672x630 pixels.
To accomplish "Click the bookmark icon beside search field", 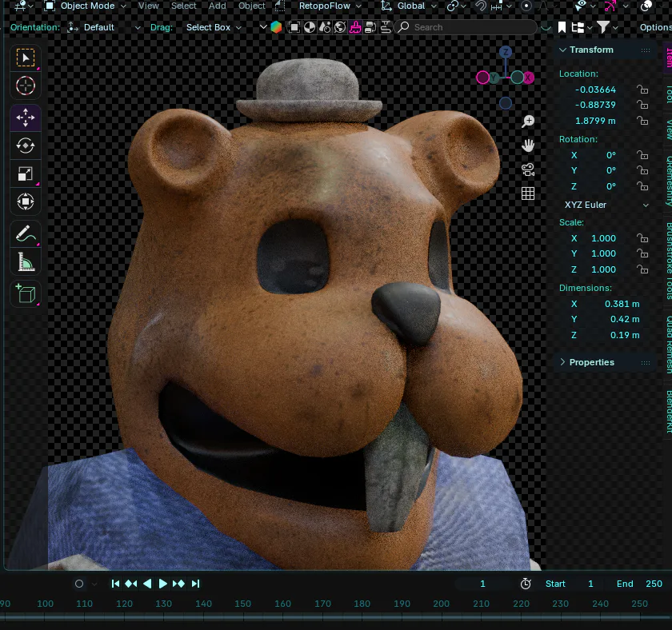I will 562,27.
